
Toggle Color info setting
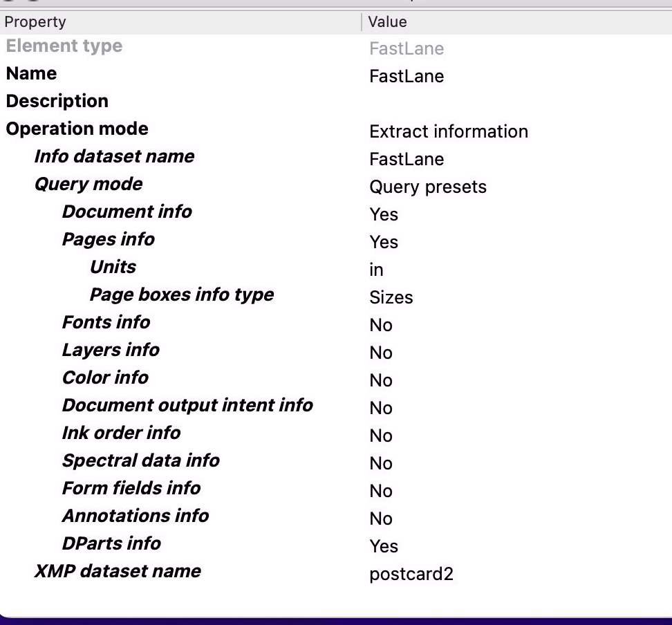pos(381,380)
